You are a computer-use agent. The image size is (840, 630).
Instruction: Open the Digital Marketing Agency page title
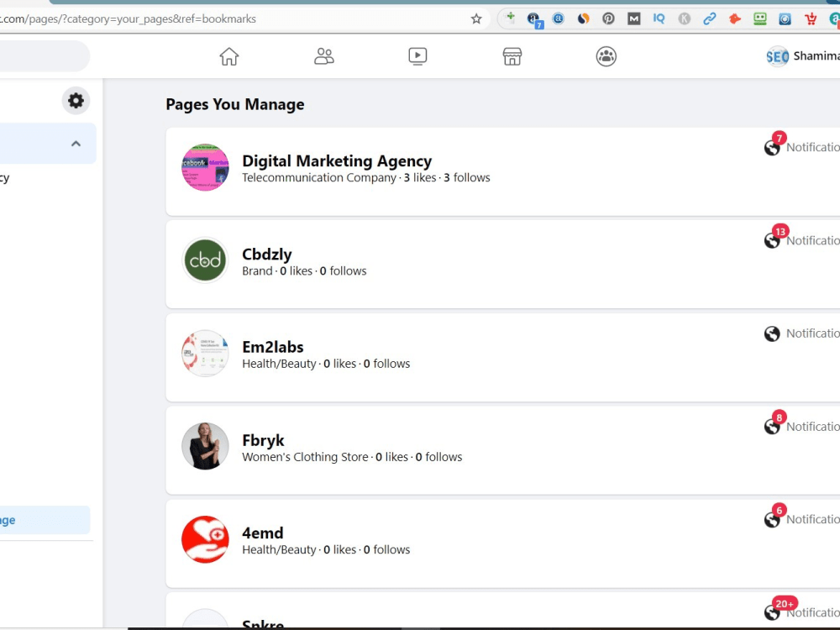(x=337, y=160)
